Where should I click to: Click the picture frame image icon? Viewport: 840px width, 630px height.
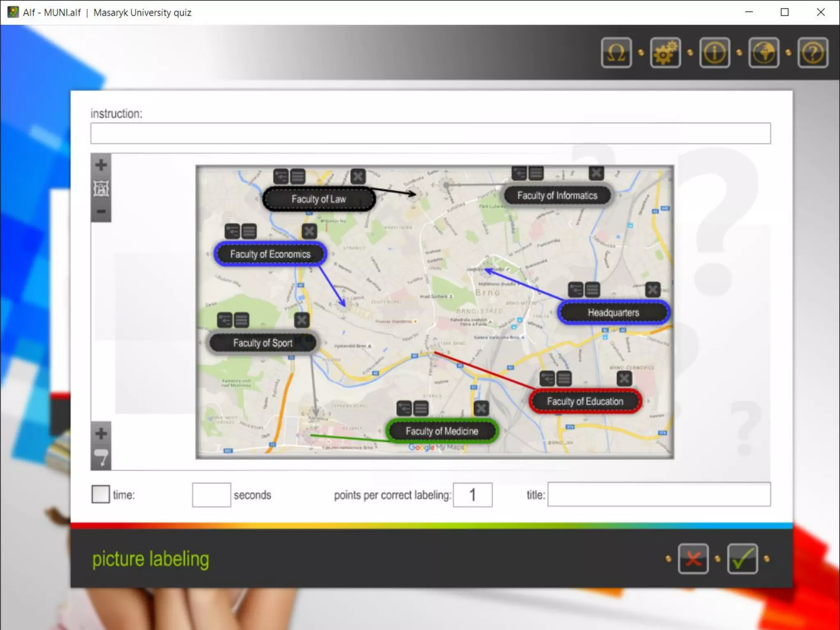coord(101,189)
